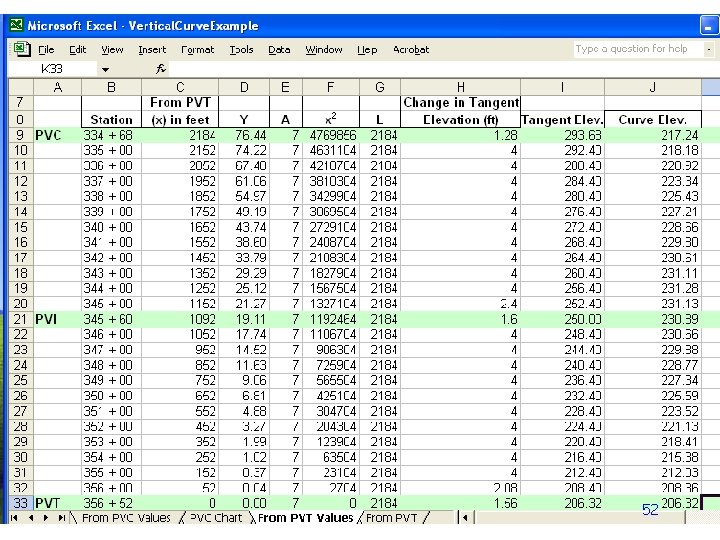The image size is (720, 540).
Task: Click Y value cell 19.11
Action: pos(244,319)
